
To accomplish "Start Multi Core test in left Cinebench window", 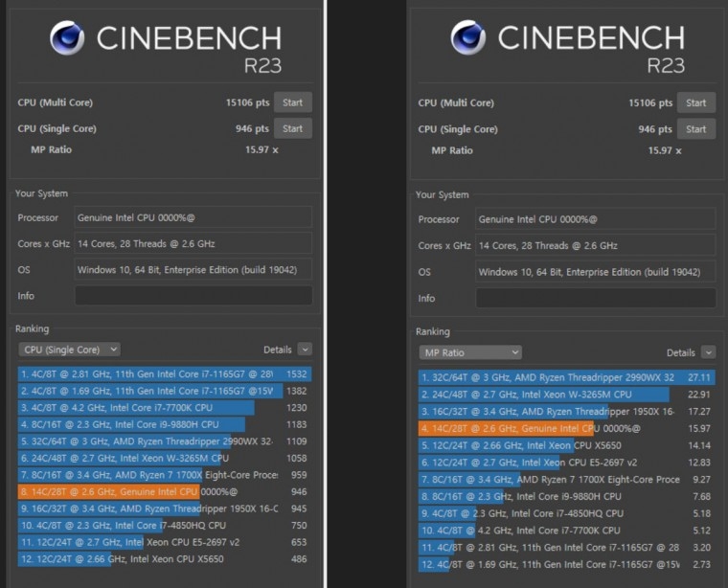I will point(292,102).
